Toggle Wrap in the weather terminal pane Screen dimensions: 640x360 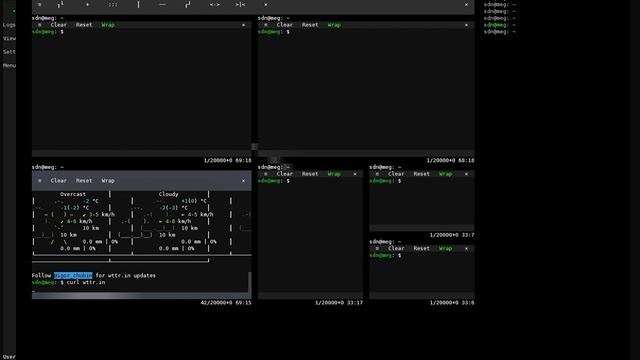[x=108, y=180]
